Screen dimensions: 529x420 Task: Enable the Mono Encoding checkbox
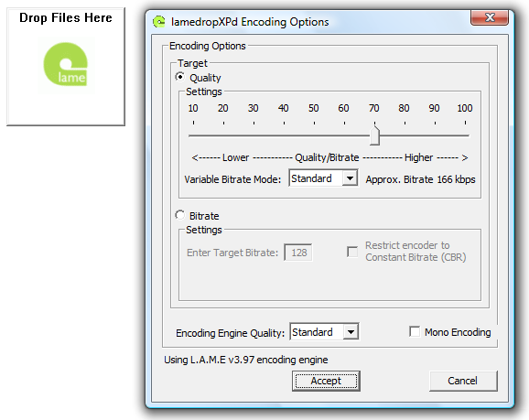[x=415, y=331]
